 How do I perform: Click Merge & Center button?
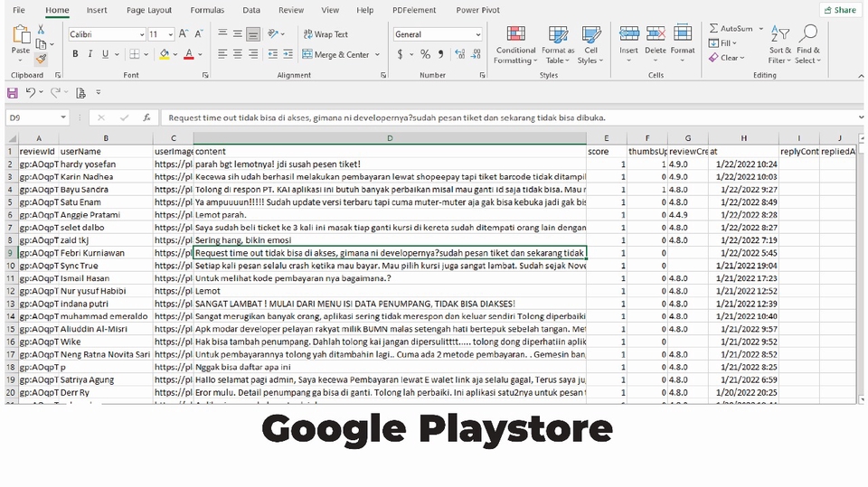[x=336, y=54]
